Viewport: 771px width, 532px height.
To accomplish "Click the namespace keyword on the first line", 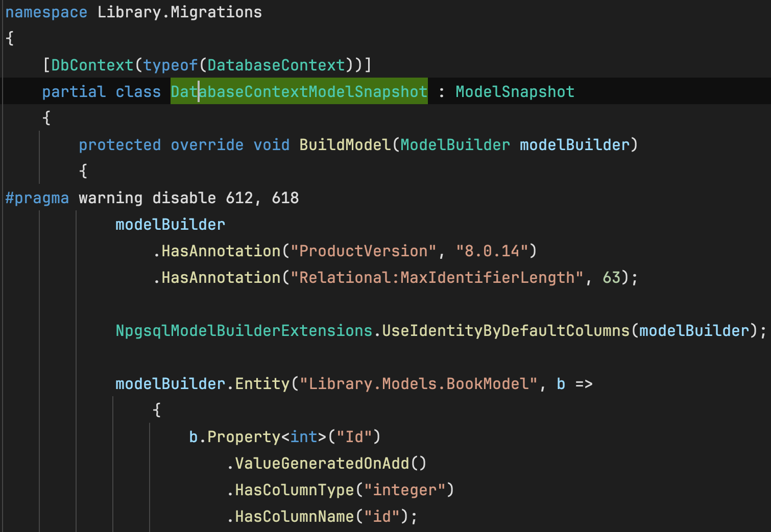I will (46, 12).
